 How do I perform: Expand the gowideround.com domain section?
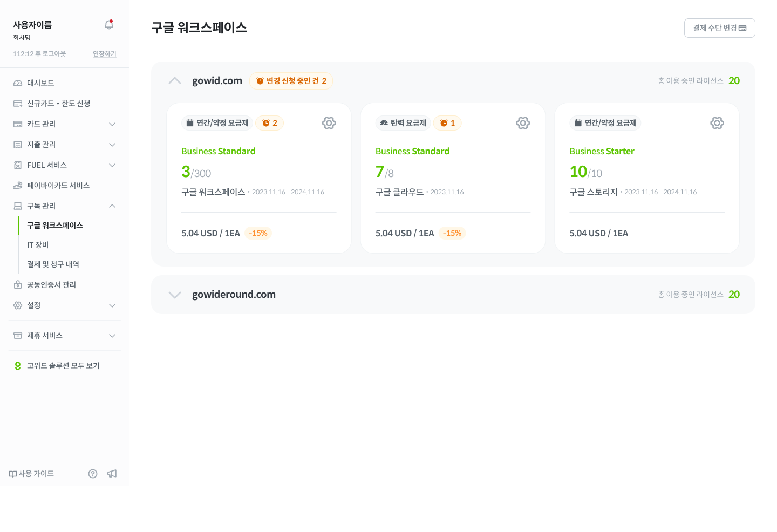pyautogui.click(x=175, y=295)
